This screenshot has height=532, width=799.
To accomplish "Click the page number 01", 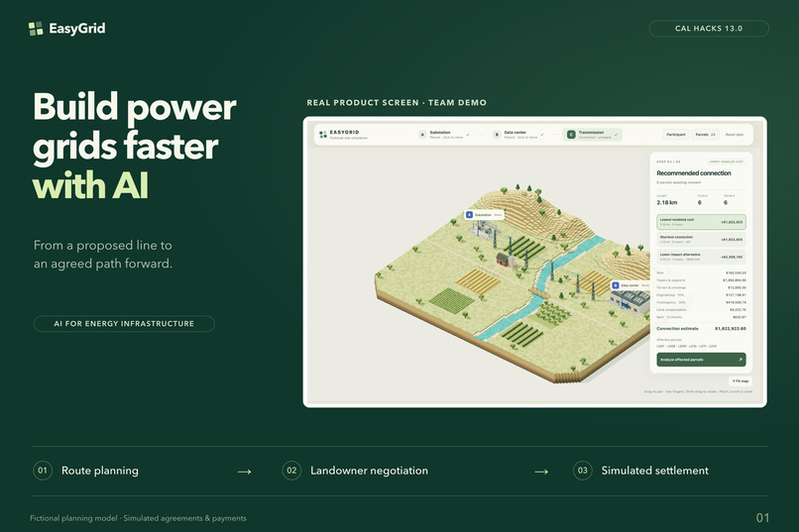I will (x=762, y=518).
